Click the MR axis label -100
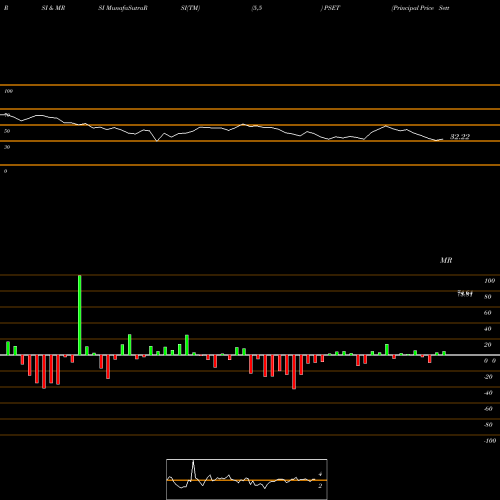This screenshot has width=500, height=500. [x=490, y=441]
